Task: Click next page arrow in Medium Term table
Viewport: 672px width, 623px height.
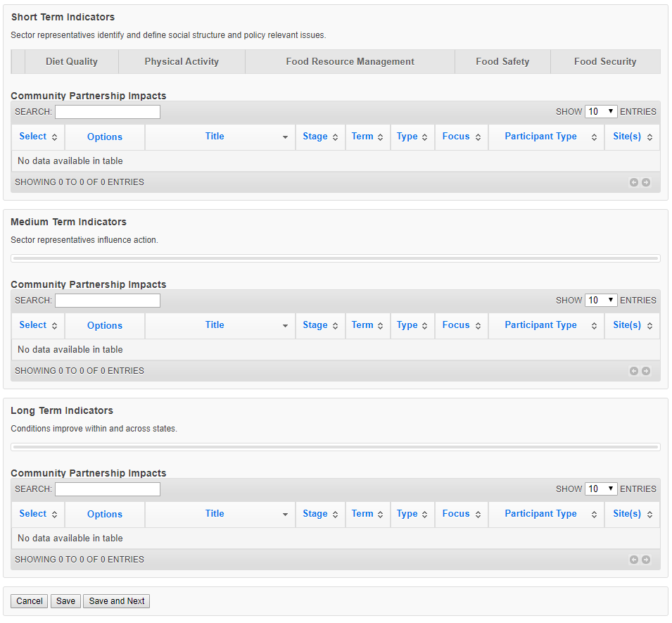Action: (x=646, y=371)
